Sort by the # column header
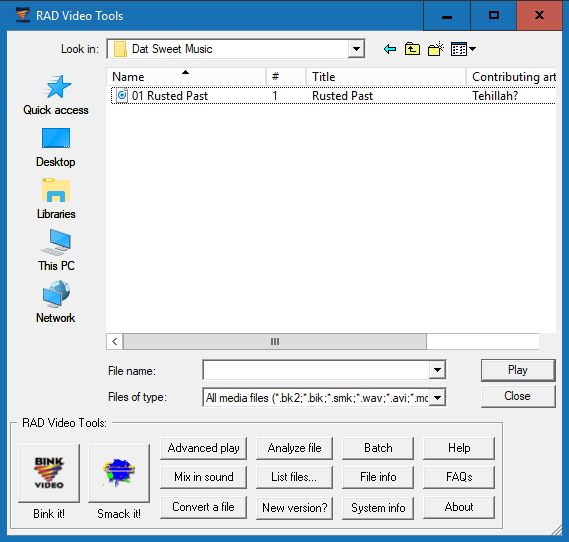 click(286, 77)
